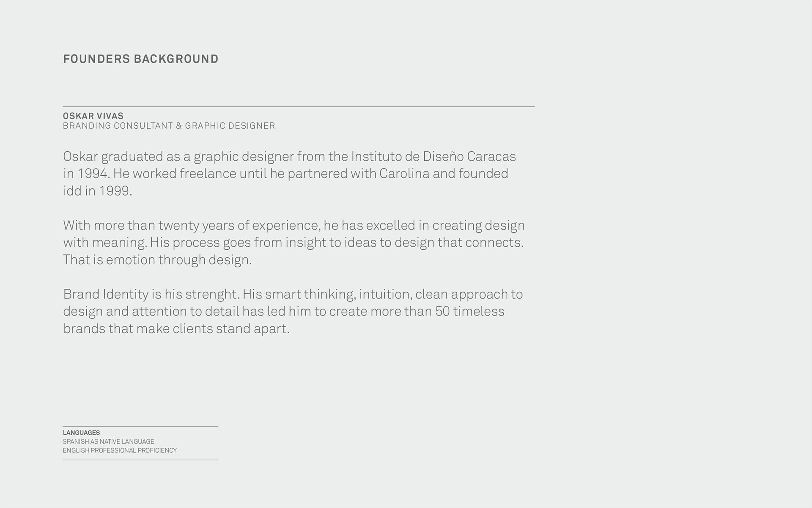812x508 pixels.
Task: Click the misspelled word strenght
Action: coord(212,294)
